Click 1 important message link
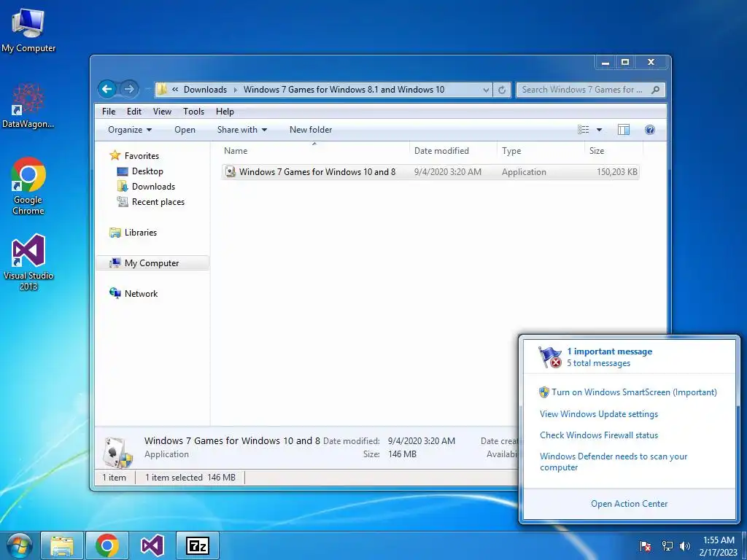The image size is (747, 560). [x=609, y=351]
